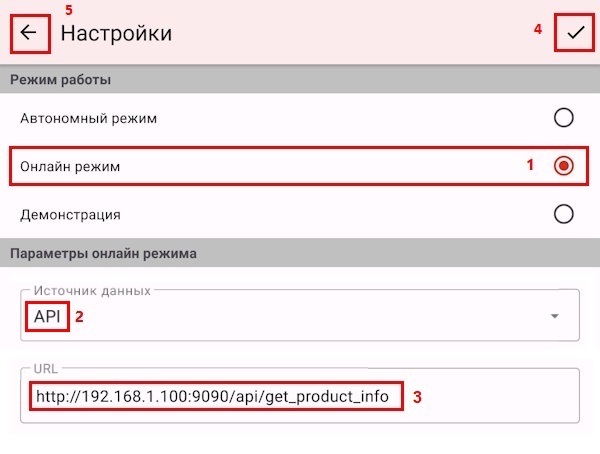This screenshot has width=600, height=454.
Task: Click red annotation number 3 beside URL
Action: (417, 397)
